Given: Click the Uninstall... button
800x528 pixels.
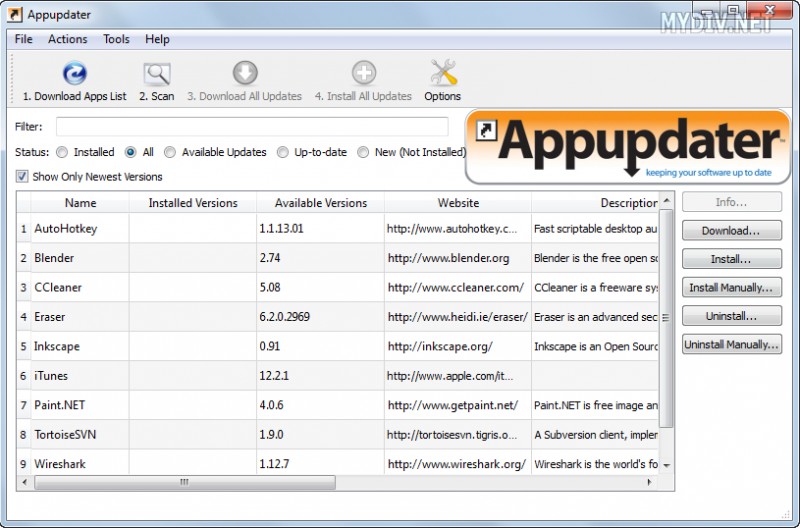Looking at the screenshot, I should coord(732,316).
